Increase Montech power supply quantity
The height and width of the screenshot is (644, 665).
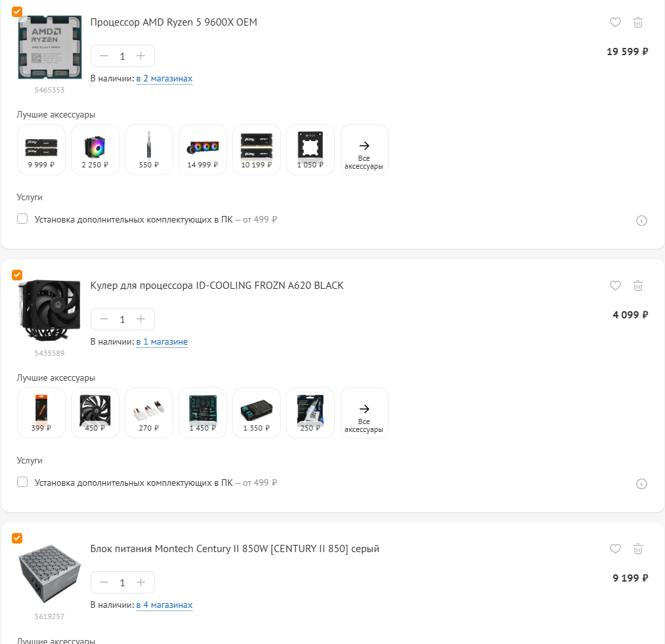140,582
